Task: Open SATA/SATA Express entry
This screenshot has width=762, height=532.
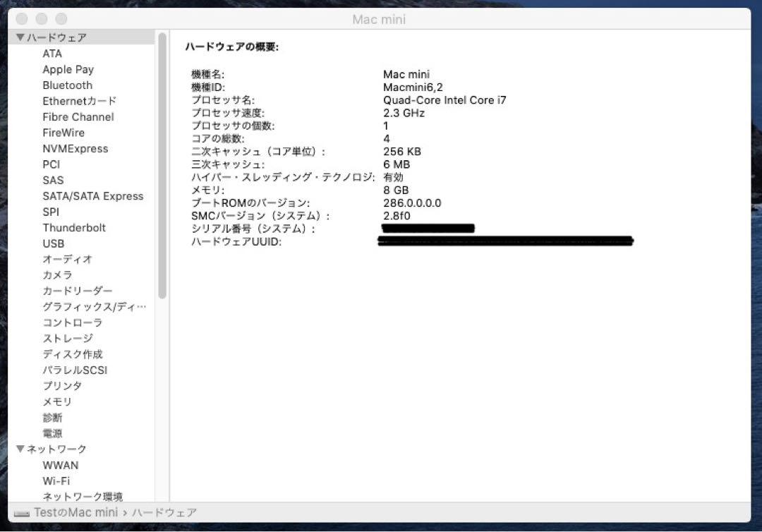Action: (x=93, y=195)
